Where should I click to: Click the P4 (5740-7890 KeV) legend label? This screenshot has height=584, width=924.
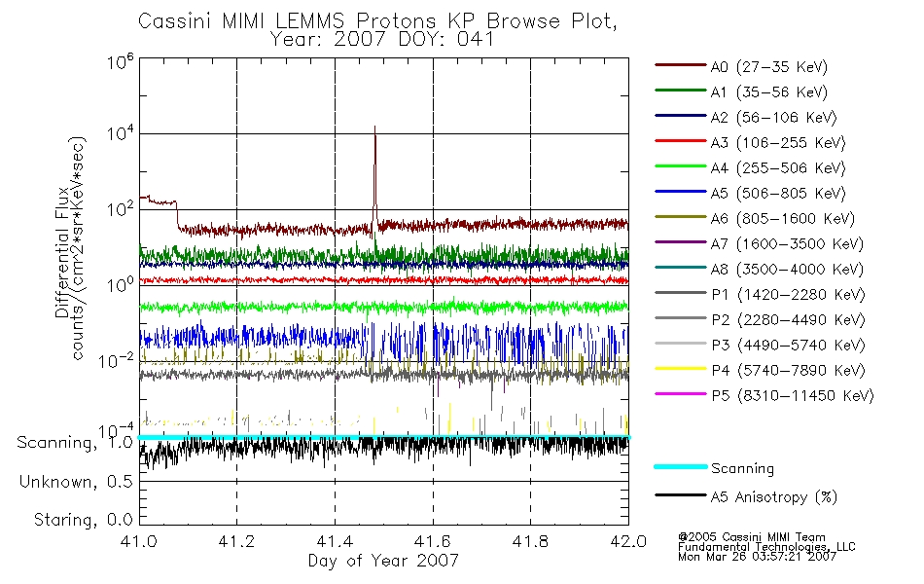tap(788, 371)
